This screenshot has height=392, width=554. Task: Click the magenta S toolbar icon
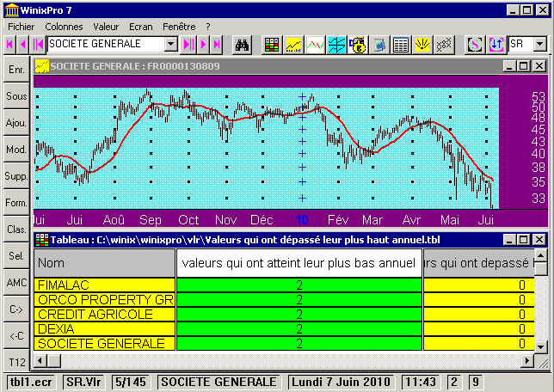[x=475, y=45]
